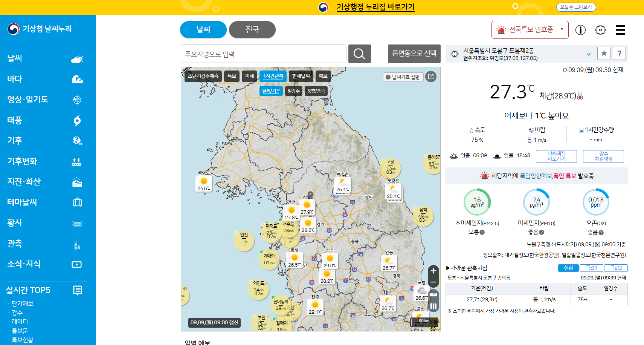Viewport: 644px width, 345px height.
Task: Click the current location crosshair icon
Action: coord(455,54)
